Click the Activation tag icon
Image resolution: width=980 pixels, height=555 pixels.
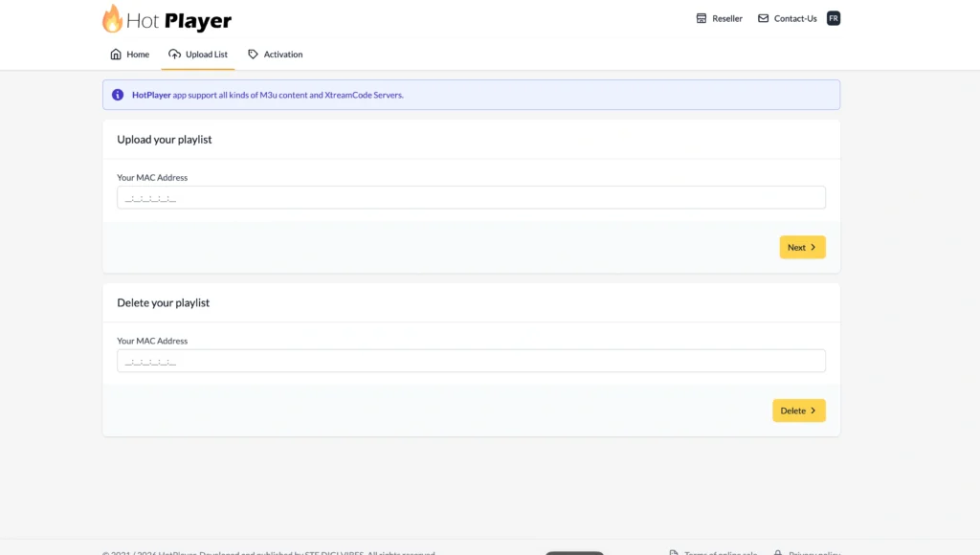pos(253,55)
